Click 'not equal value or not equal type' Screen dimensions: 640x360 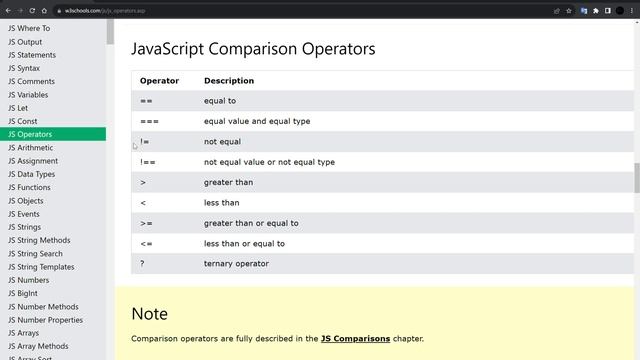pos(269,162)
